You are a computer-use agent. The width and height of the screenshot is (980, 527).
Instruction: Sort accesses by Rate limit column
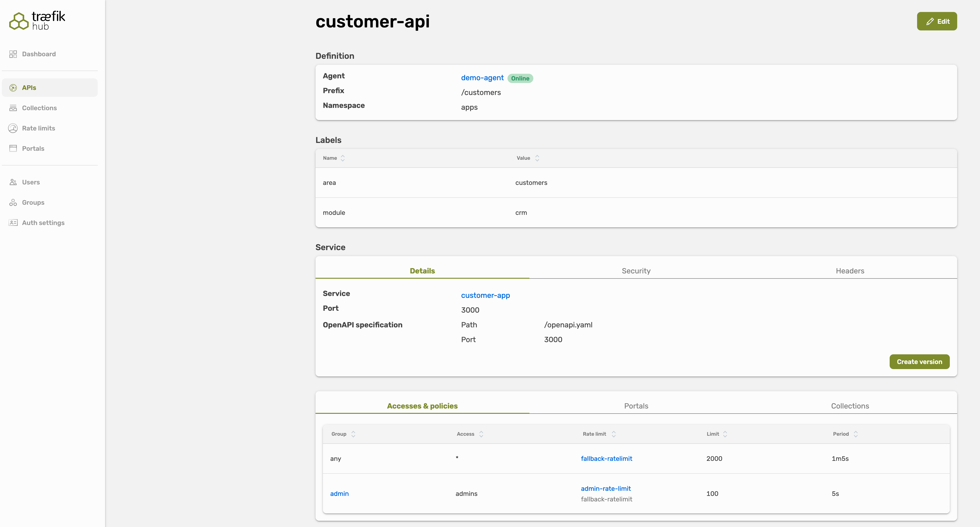pos(613,434)
